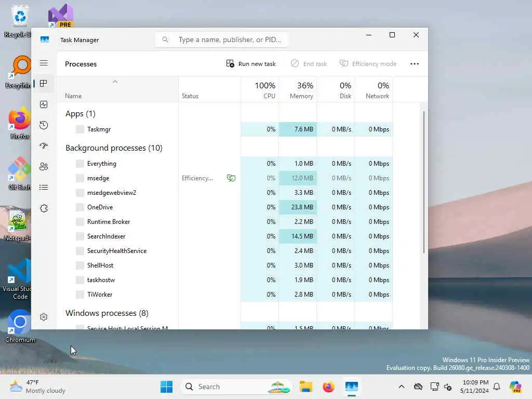Screen dimensions: 532x399
Task: Click the Firefox taskbar icon
Action: point(328,387)
